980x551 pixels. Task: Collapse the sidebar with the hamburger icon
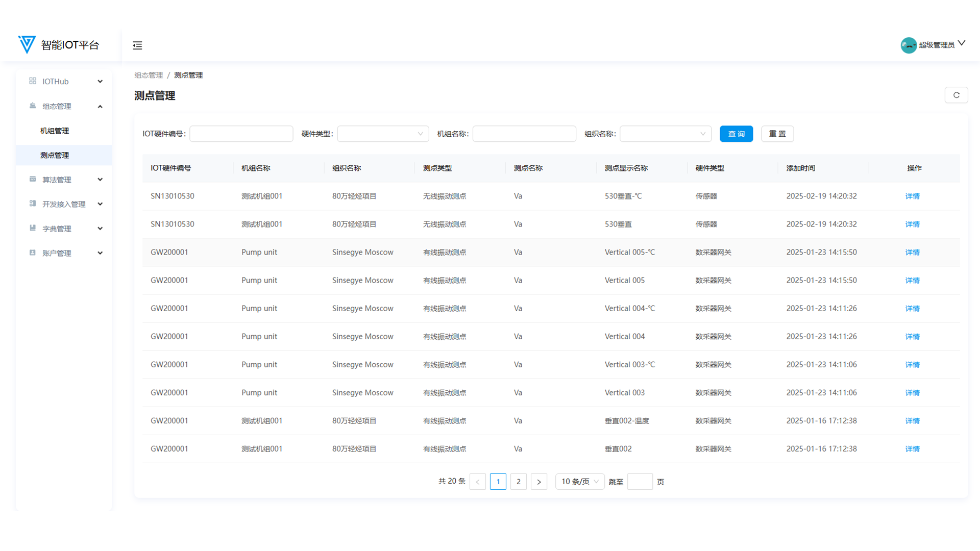pos(137,45)
